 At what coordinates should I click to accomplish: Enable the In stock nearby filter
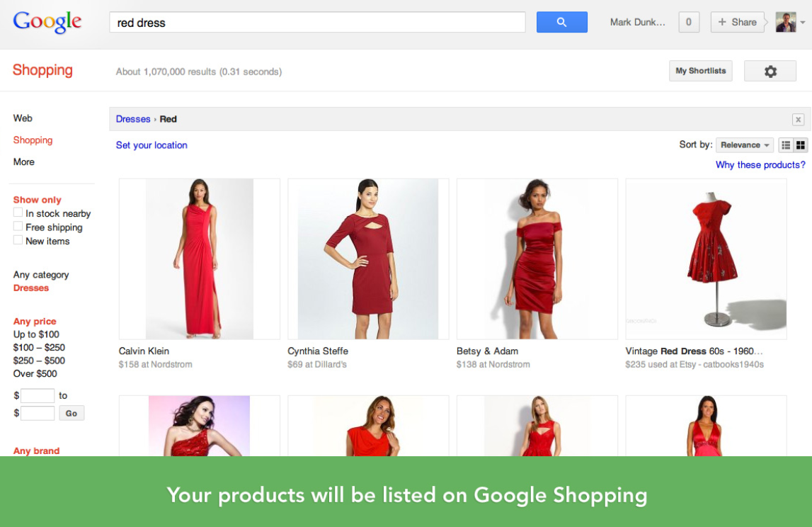(x=17, y=213)
